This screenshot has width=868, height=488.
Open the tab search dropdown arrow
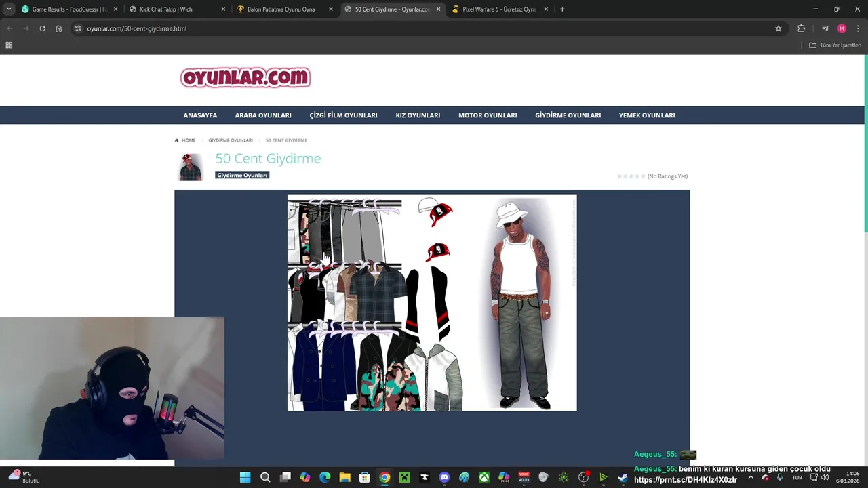[9, 9]
